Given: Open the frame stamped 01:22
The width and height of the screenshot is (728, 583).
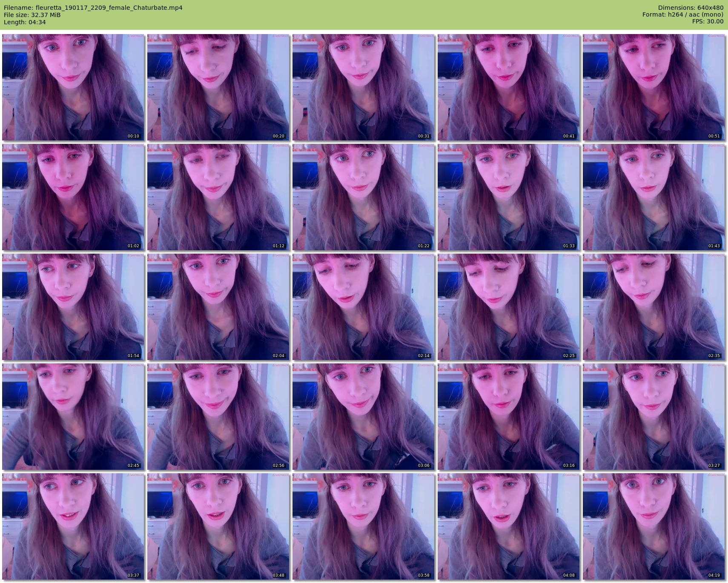Looking at the screenshot, I should coord(363,197).
